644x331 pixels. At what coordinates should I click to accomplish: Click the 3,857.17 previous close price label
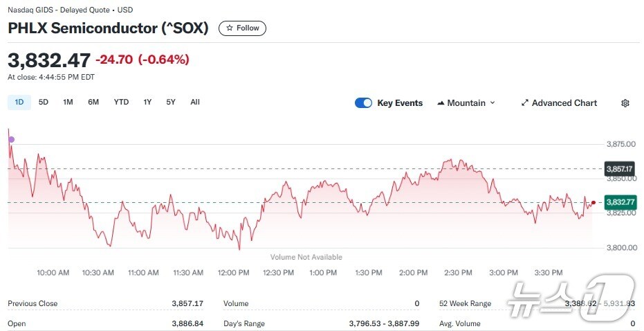618,169
